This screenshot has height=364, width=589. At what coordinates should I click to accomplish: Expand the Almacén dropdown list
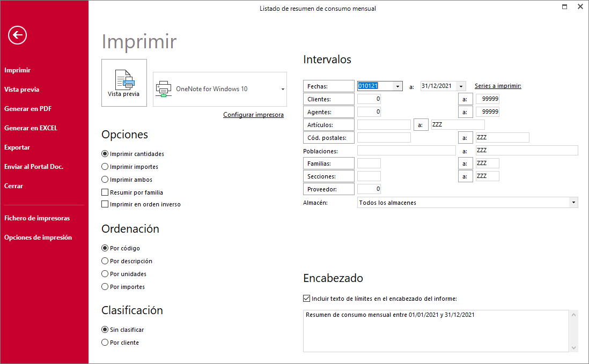[x=573, y=202]
